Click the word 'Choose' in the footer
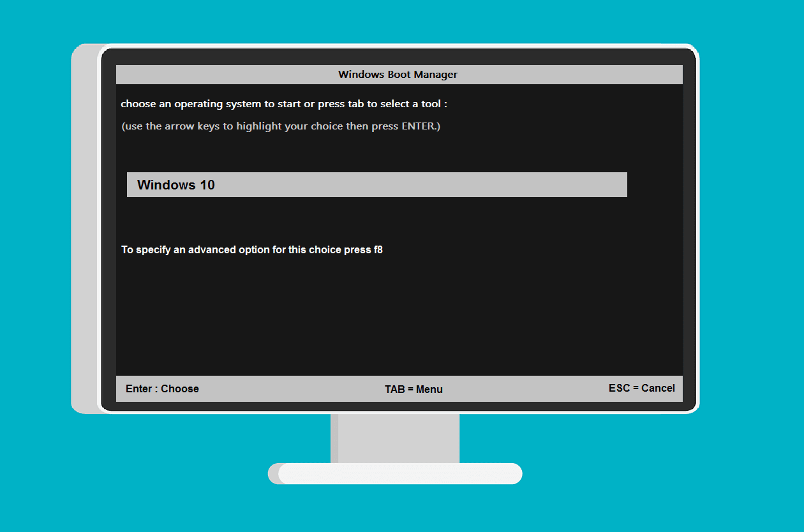Viewport: 804px width, 532px height. click(179, 388)
